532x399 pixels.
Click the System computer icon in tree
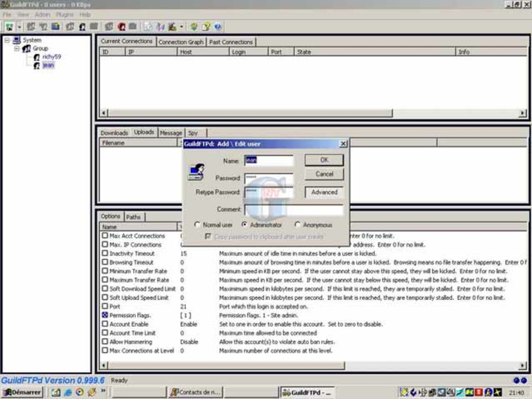point(17,40)
